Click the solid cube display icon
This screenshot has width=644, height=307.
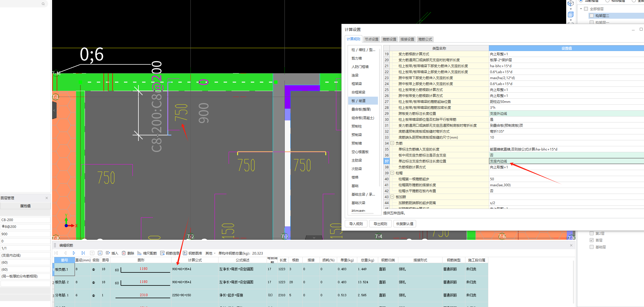571,14
